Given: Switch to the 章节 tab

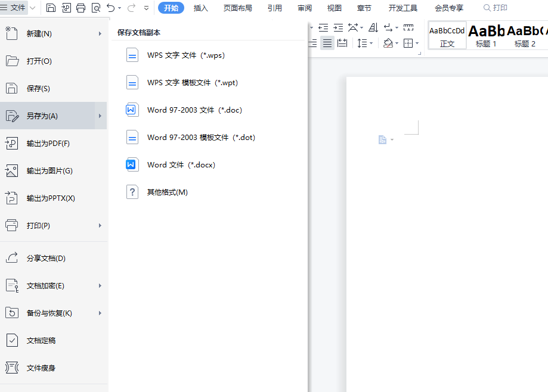Looking at the screenshot, I should 364,8.
